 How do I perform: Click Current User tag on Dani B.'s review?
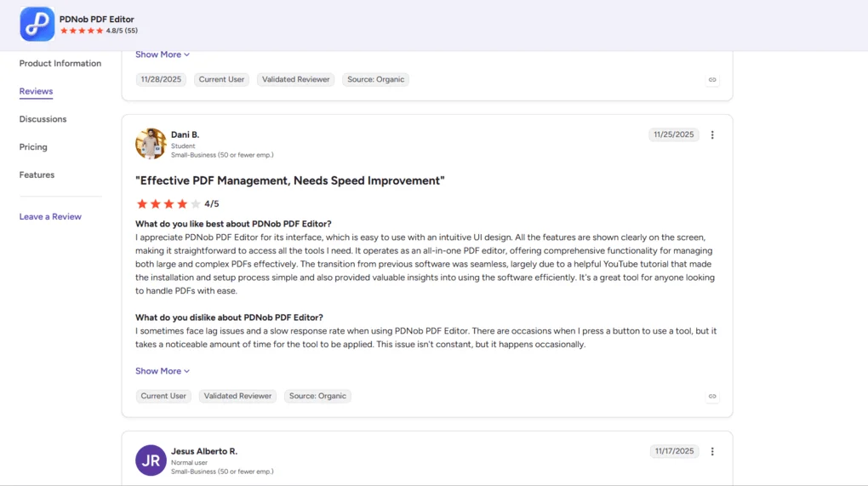(163, 396)
